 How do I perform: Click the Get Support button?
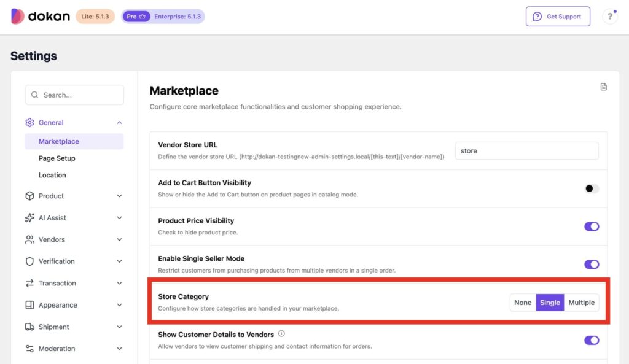tap(558, 17)
